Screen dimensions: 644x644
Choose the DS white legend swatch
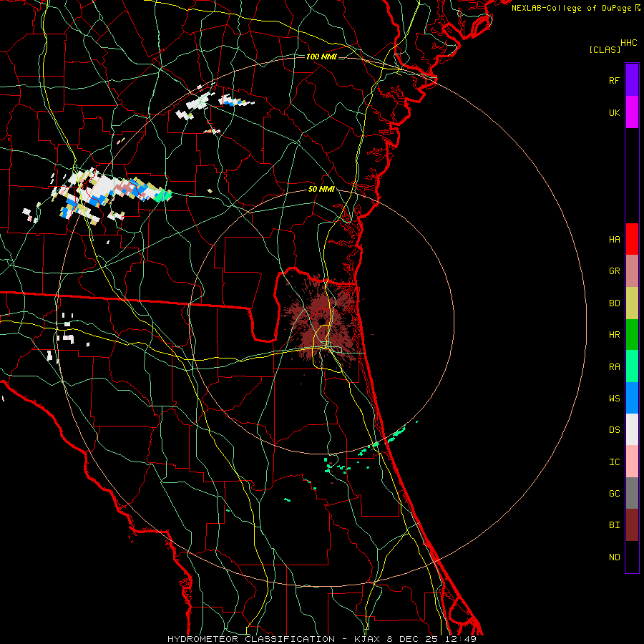[632, 429]
